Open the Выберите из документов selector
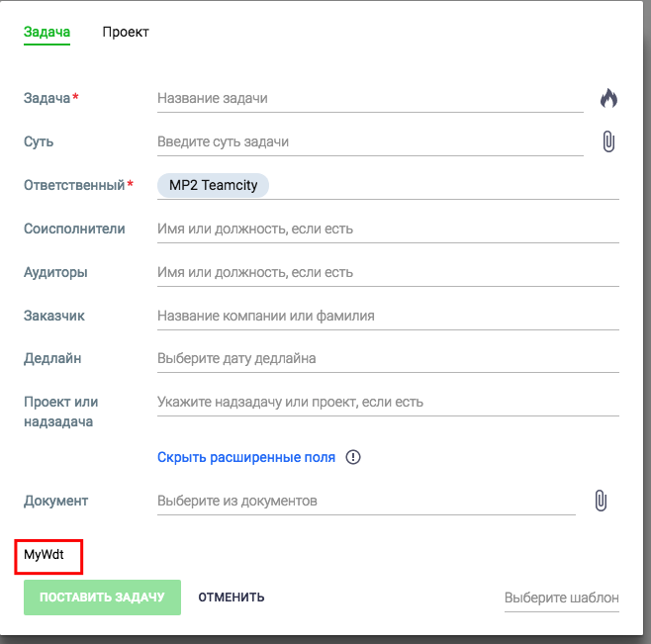Viewport: 651px width, 644px height. tap(366, 501)
